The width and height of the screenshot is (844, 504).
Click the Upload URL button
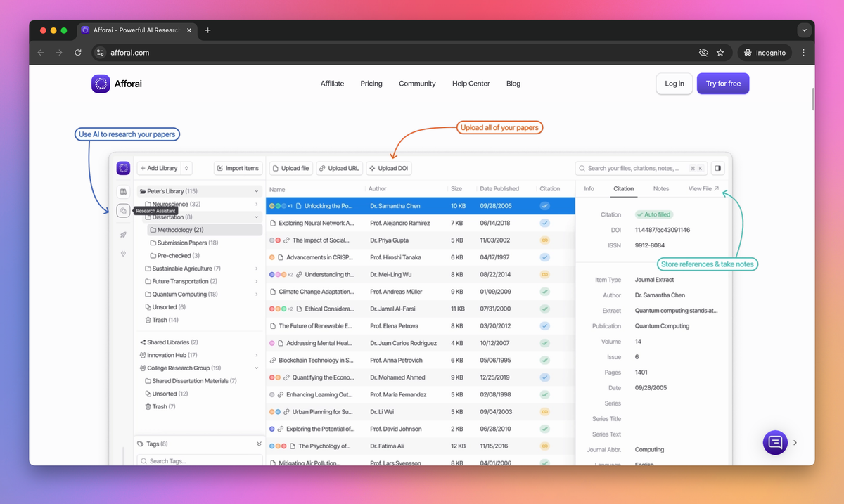(x=340, y=168)
